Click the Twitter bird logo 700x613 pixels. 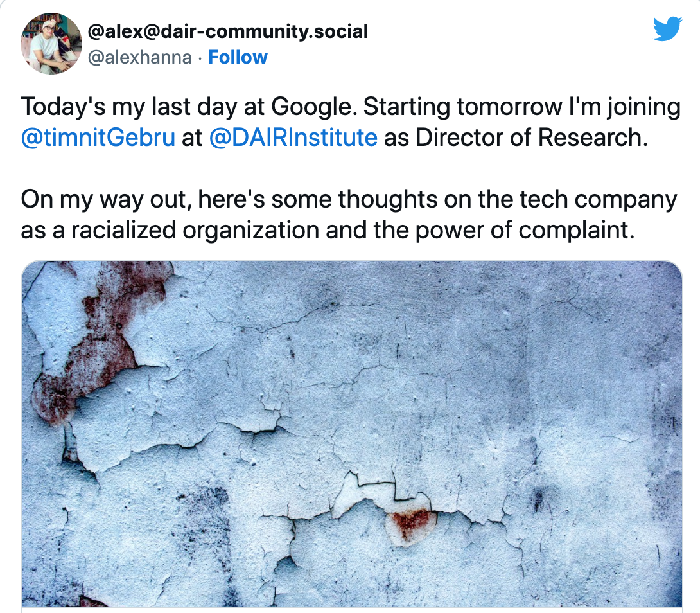pyautogui.click(x=667, y=29)
